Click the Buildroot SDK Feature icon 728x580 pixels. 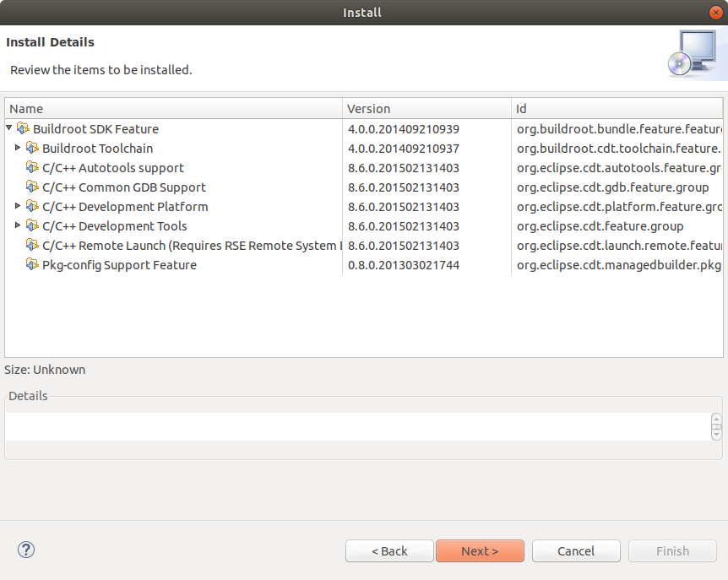(x=23, y=128)
